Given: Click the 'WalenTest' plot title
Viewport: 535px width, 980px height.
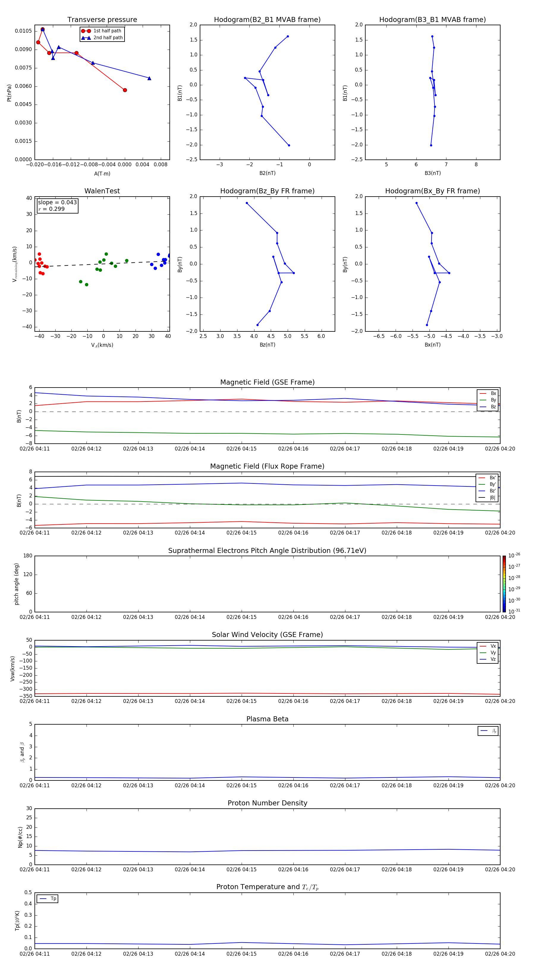Looking at the screenshot, I should pos(102,191).
